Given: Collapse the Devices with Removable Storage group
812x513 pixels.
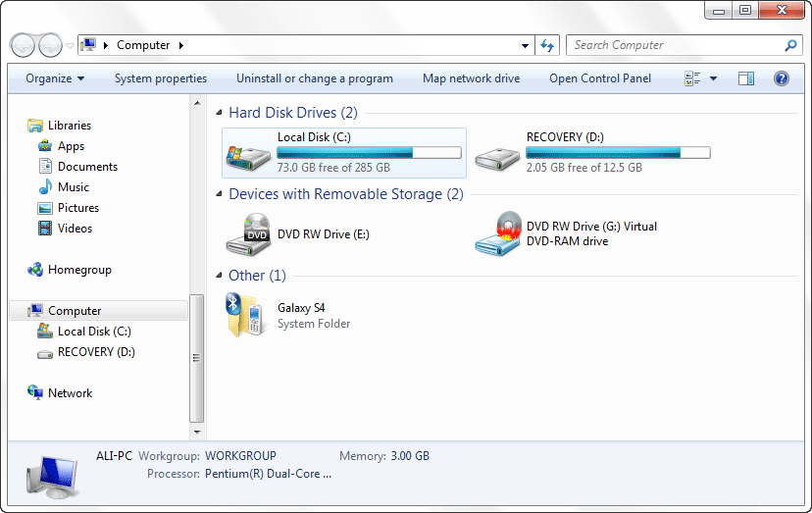Looking at the screenshot, I should [x=219, y=194].
